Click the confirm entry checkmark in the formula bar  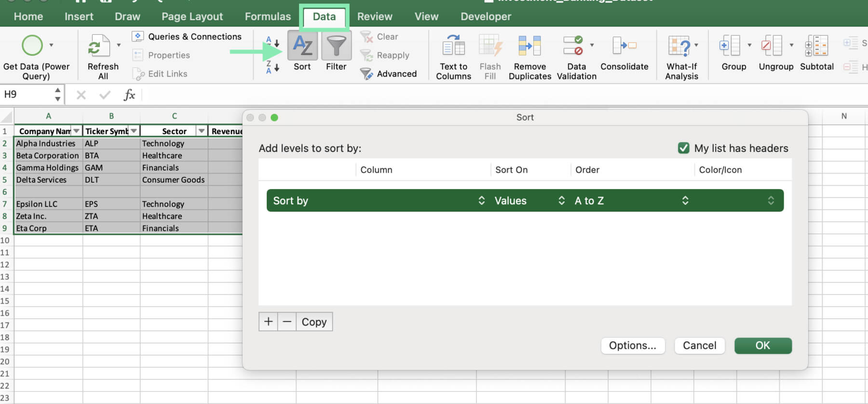[x=105, y=94]
